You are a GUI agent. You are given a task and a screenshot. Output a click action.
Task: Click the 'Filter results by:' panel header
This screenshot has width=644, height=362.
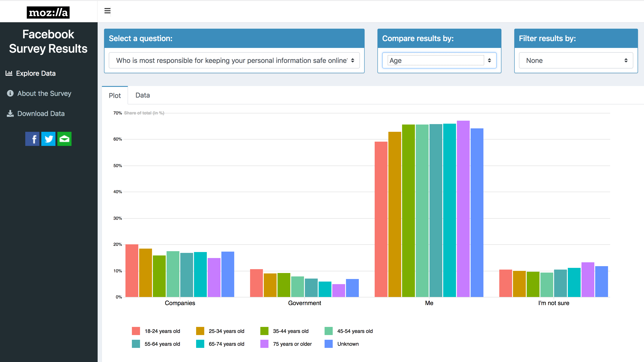point(576,39)
